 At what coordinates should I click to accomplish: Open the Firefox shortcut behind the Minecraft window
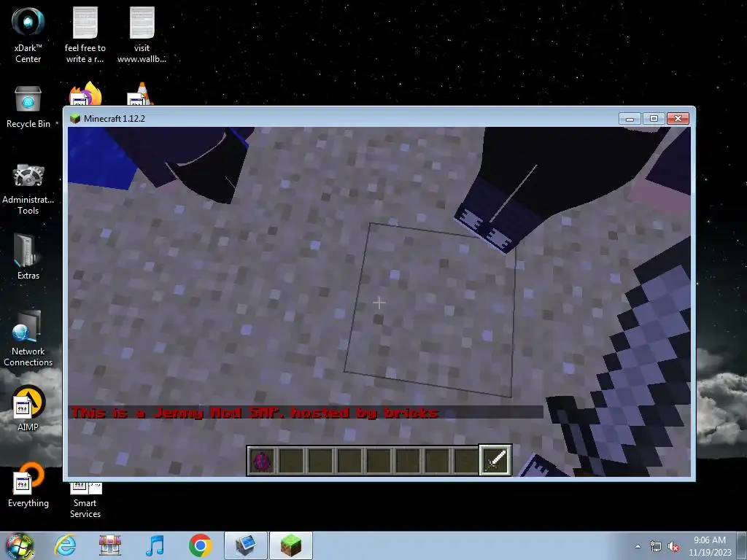[86, 93]
